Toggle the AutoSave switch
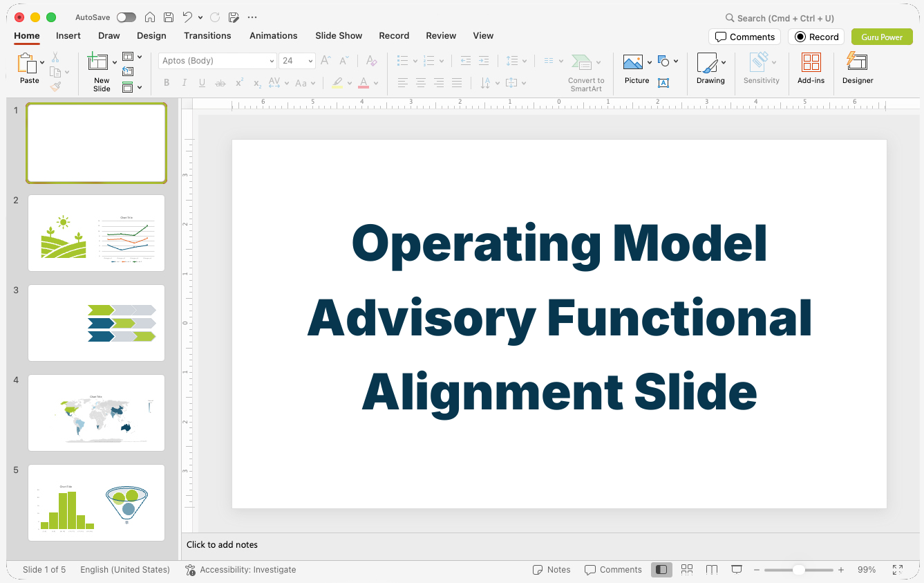The width and height of the screenshot is (924, 583). click(126, 17)
